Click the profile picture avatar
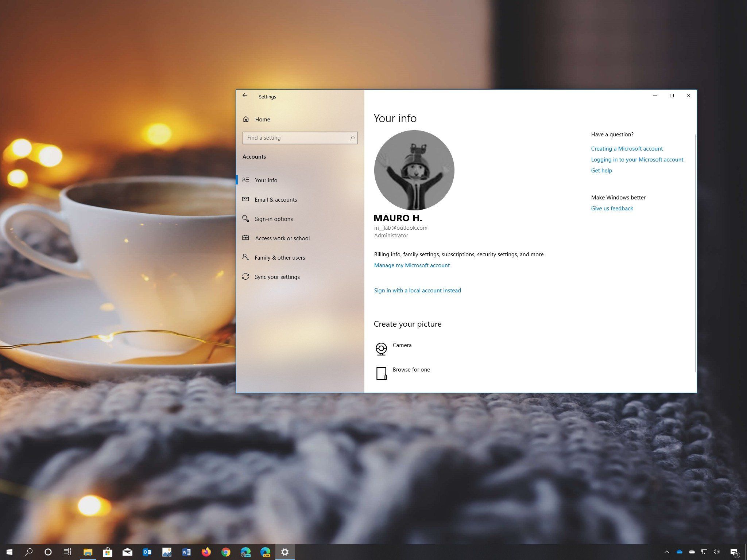This screenshot has width=747, height=560. [414, 170]
